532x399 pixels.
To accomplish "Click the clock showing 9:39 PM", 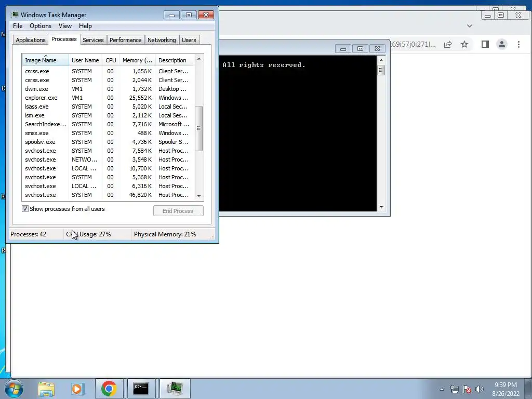I will pos(506,385).
